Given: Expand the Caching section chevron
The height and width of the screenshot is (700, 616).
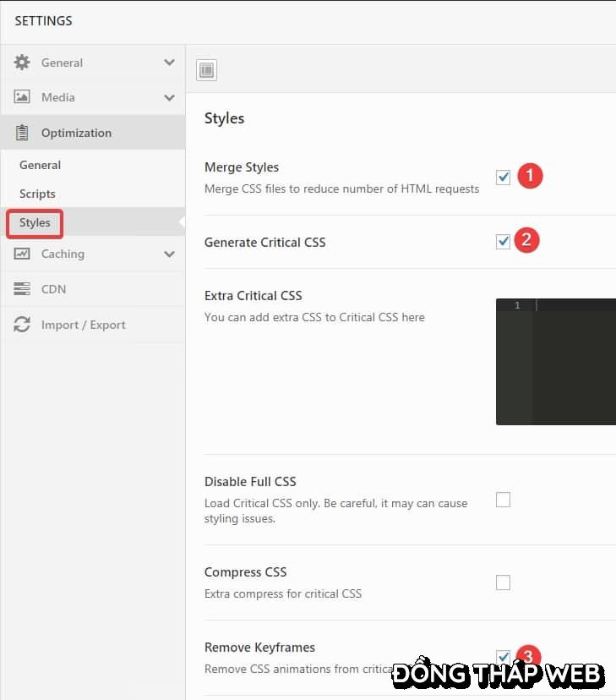Looking at the screenshot, I should click(169, 254).
